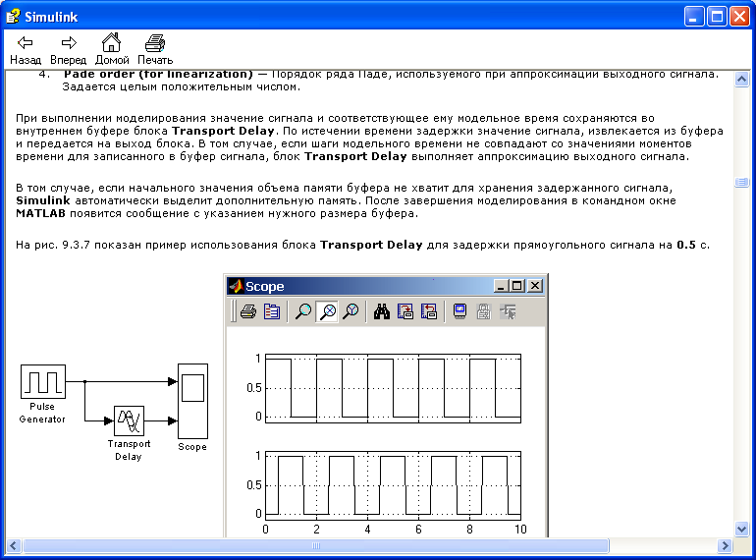
Task: Click the upper square-wave plot
Action: click(393, 388)
